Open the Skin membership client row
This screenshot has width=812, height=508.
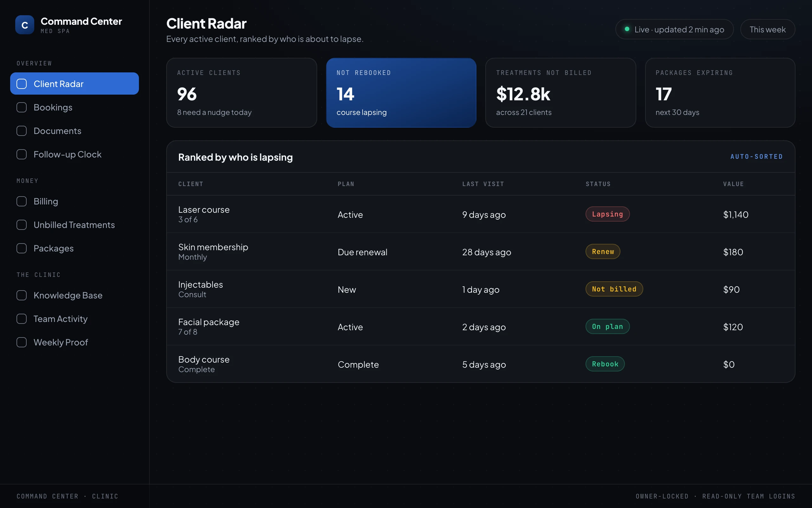coord(481,252)
